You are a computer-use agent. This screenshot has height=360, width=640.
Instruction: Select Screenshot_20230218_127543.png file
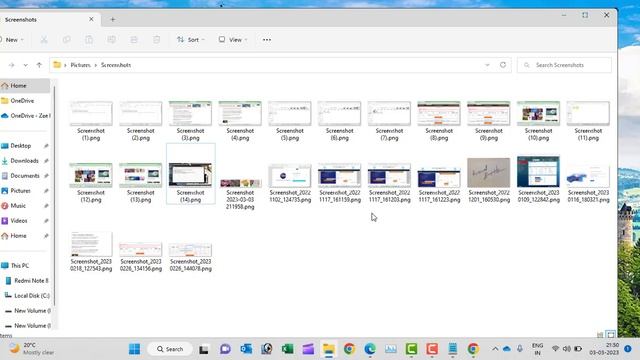click(91, 251)
